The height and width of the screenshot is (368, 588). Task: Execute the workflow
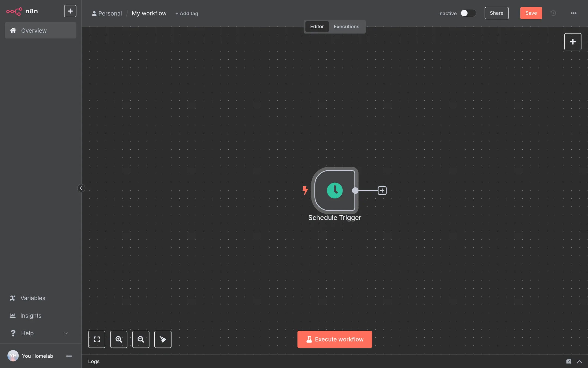pos(335,339)
